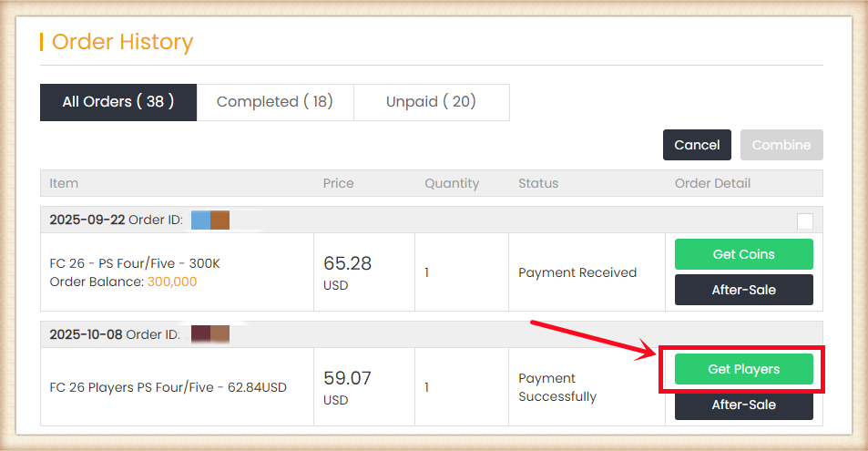Select the FC 26 - PS Four/Five - 300K item
Screen dimensions: 868x451
click(135, 263)
